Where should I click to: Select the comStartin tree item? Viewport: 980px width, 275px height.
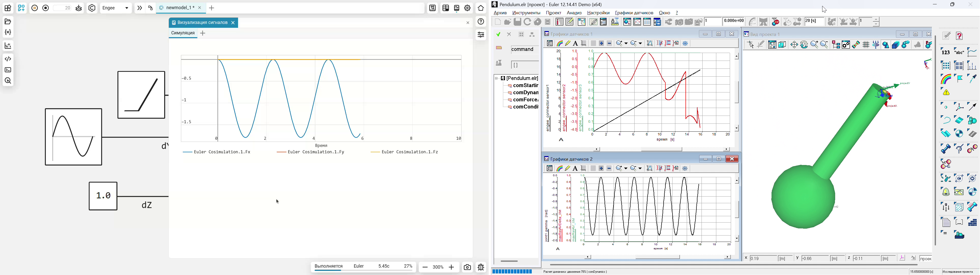pos(523,86)
